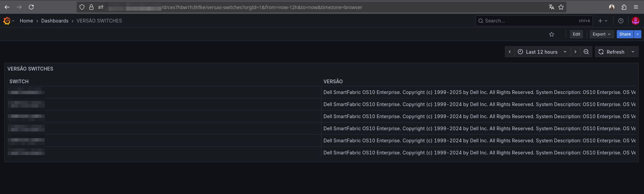
Task: Reload the page in the browser
Action: [x=31, y=7]
